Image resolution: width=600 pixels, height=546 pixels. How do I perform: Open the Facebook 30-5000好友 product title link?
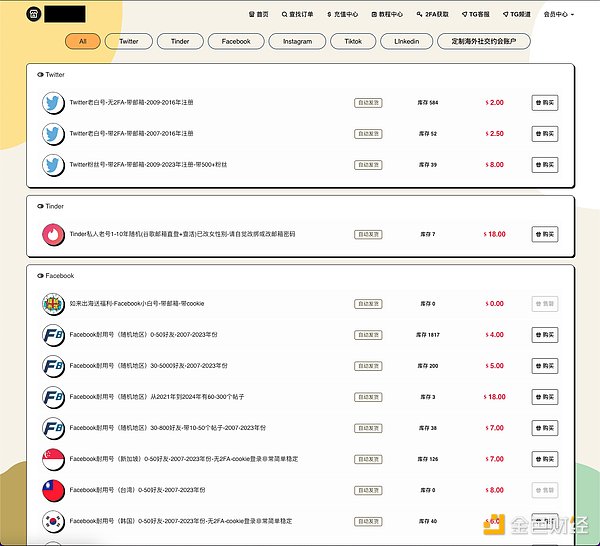coord(148,366)
